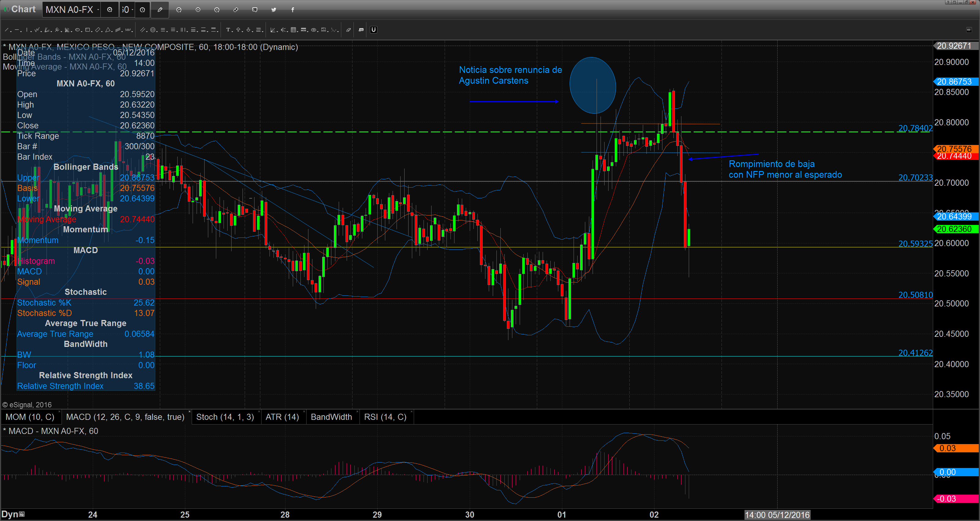Viewport: 980px width, 521px height.
Task: Click the eraser tool icon
Action: pyautogui.click(x=349, y=30)
